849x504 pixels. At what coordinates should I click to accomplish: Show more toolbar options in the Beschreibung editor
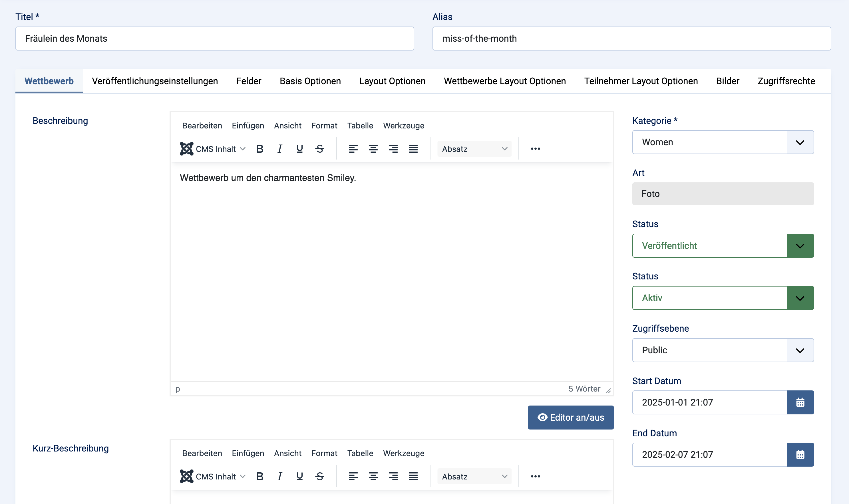tap(535, 149)
